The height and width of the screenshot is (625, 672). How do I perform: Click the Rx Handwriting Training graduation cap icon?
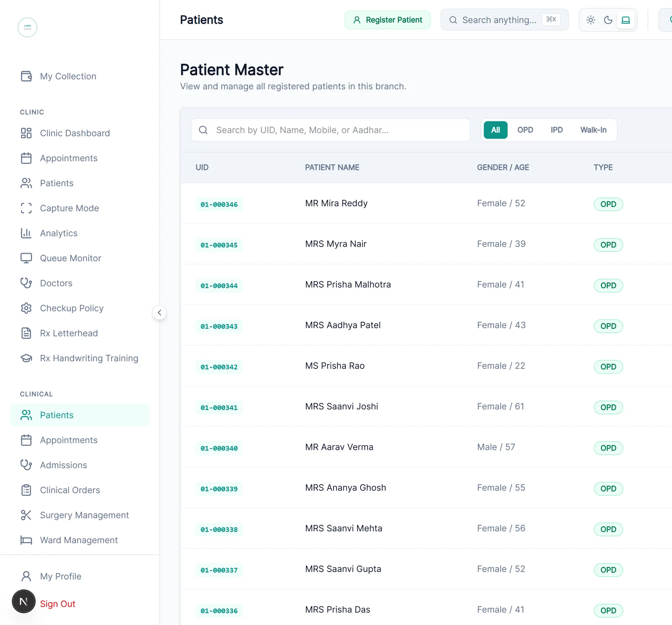coord(26,358)
